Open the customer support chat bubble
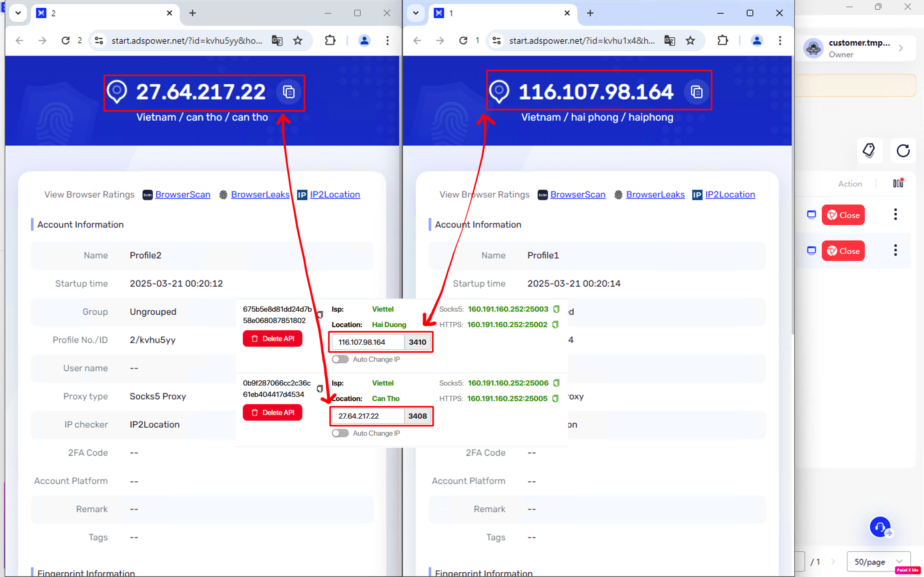The width and height of the screenshot is (924, 577). coord(880,527)
